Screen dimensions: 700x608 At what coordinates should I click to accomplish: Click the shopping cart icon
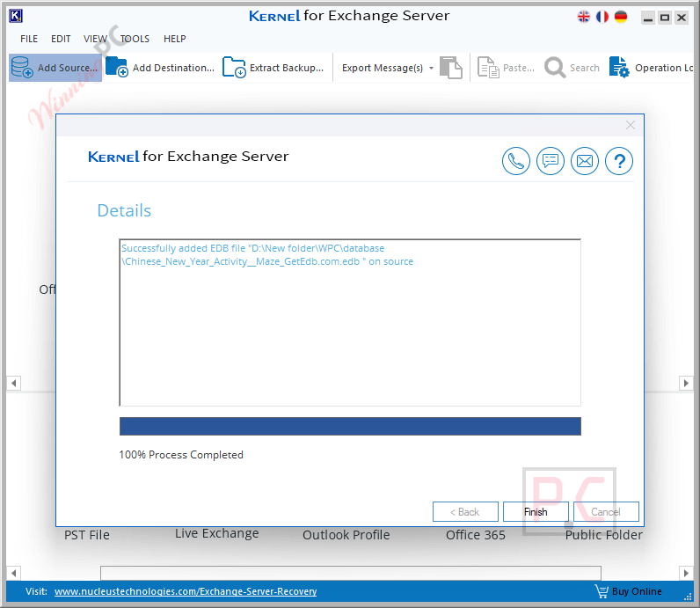[x=602, y=591]
